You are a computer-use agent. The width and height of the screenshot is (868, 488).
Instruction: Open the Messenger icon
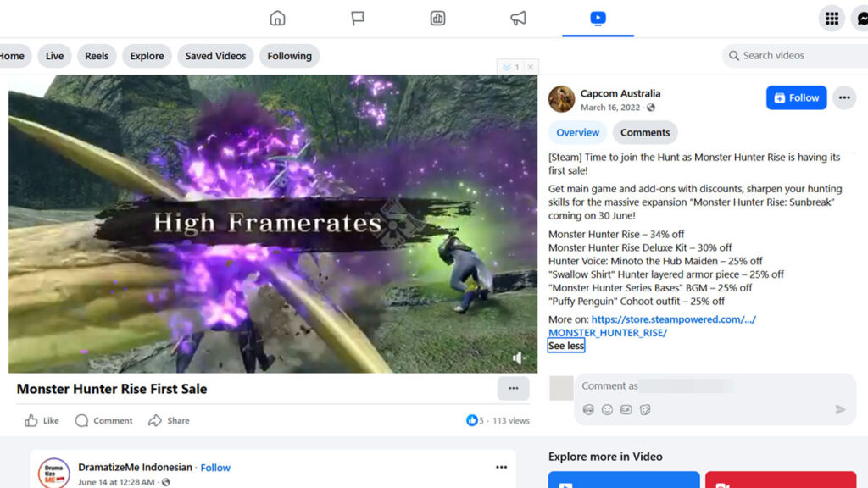point(860,19)
